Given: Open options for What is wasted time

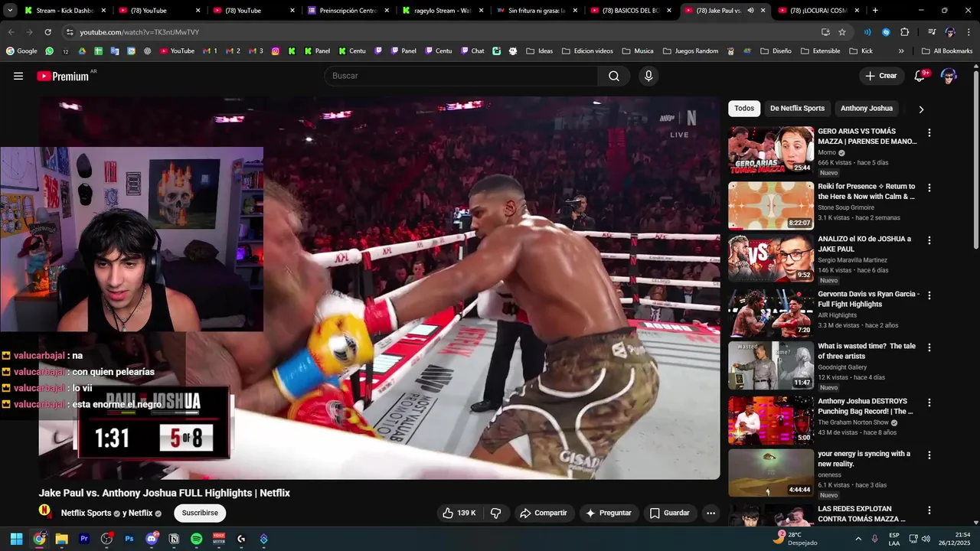Looking at the screenshot, I should [x=929, y=347].
